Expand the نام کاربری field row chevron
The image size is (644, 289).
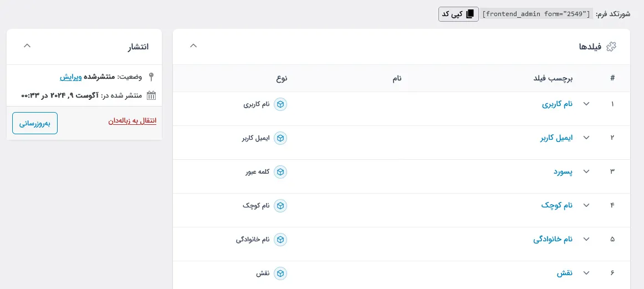[x=586, y=104]
